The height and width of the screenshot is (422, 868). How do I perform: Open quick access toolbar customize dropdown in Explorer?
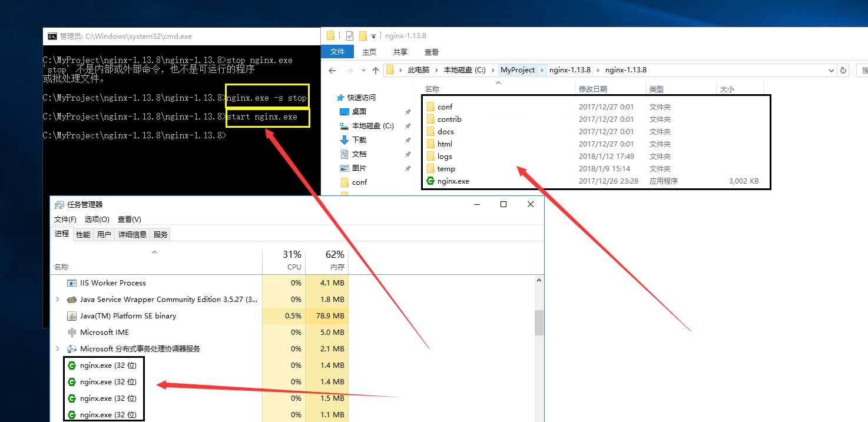point(373,36)
